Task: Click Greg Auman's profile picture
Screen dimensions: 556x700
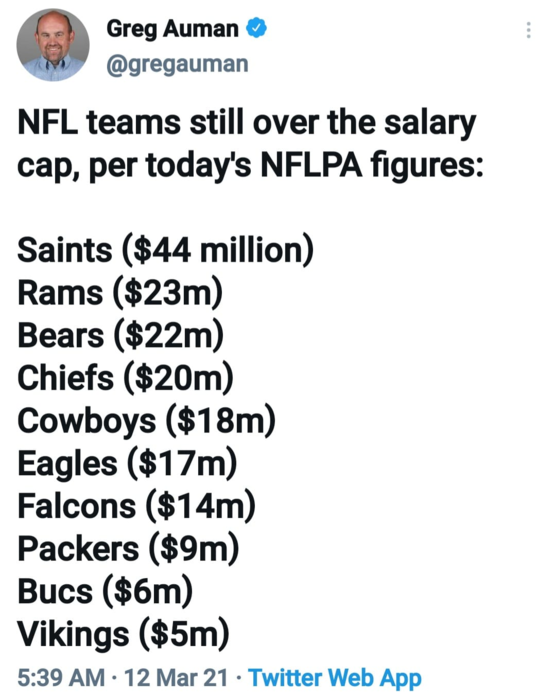Action: tap(53, 45)
